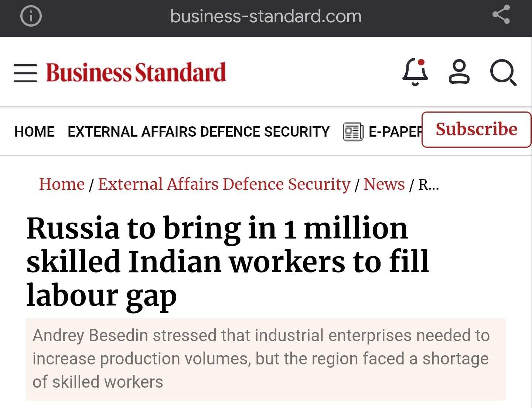Viewport: 532px width, 408px height.
Task: Click the business-standard.com address text
Action: 266,16
